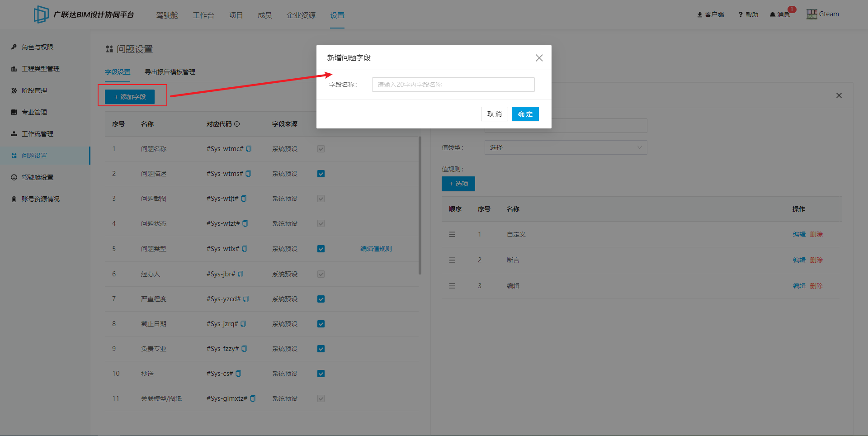Copy the #Sys-wtmc# code icon
This screenshot has height=436, width=868.
click(249, 149)
